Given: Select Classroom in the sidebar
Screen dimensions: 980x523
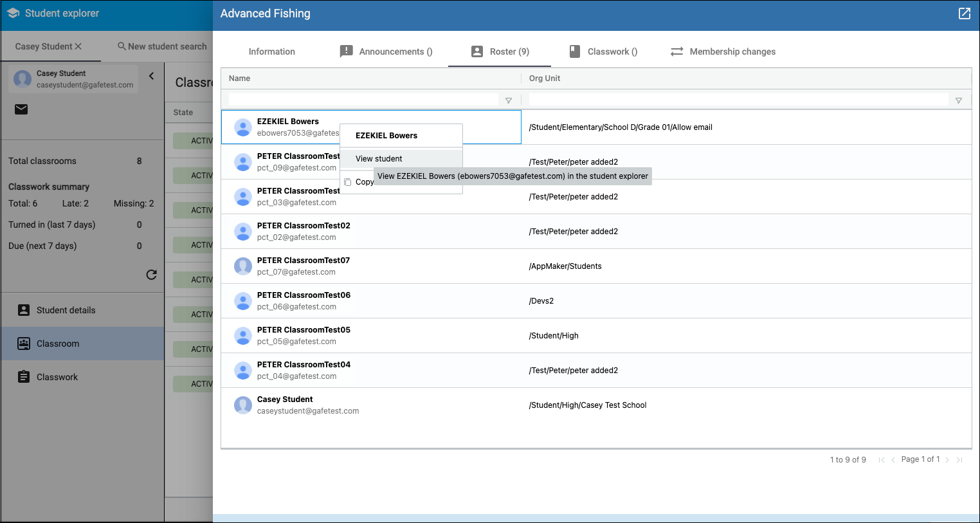Looking at the screenshot, I should pos(82,344).
